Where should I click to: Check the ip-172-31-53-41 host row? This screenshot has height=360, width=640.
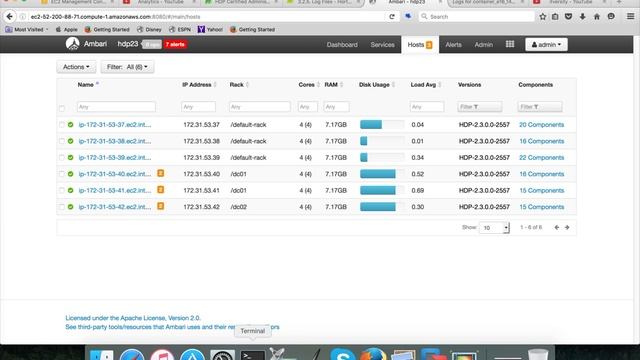click(62, 191)
